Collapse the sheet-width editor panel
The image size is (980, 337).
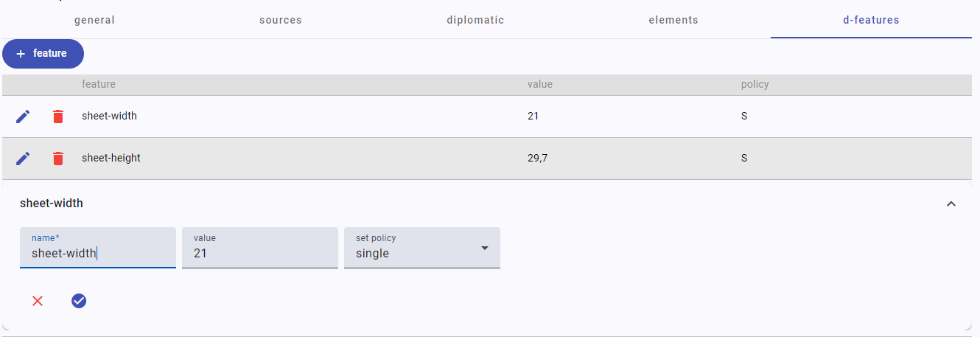point(951,204)
